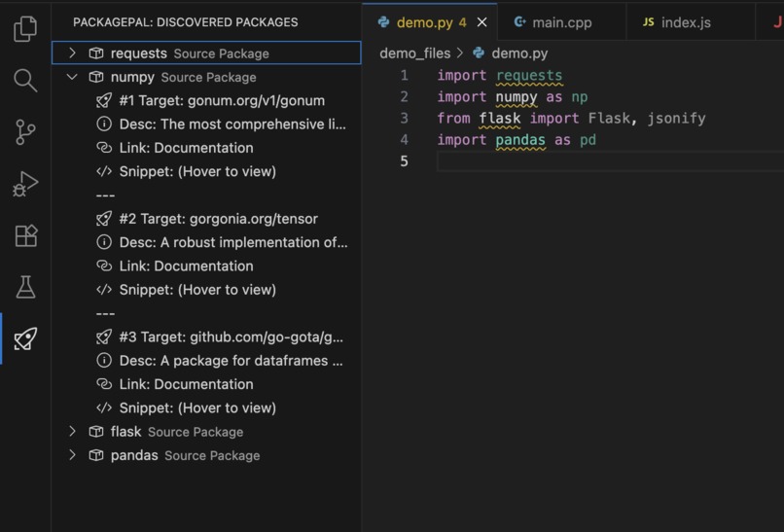Screen dimensions: 784x532
Task: Expand the requests package node
Action: tap(72, 53)
